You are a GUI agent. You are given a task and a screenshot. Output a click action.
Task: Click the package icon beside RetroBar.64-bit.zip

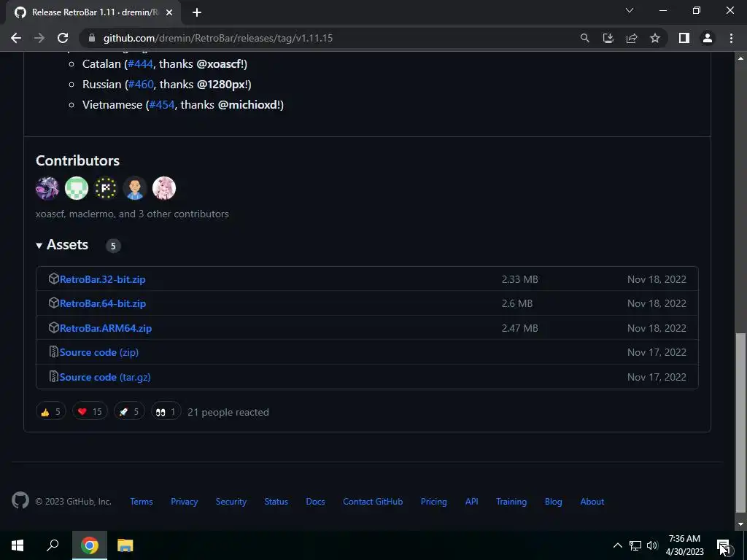click(x=54, y=303)
